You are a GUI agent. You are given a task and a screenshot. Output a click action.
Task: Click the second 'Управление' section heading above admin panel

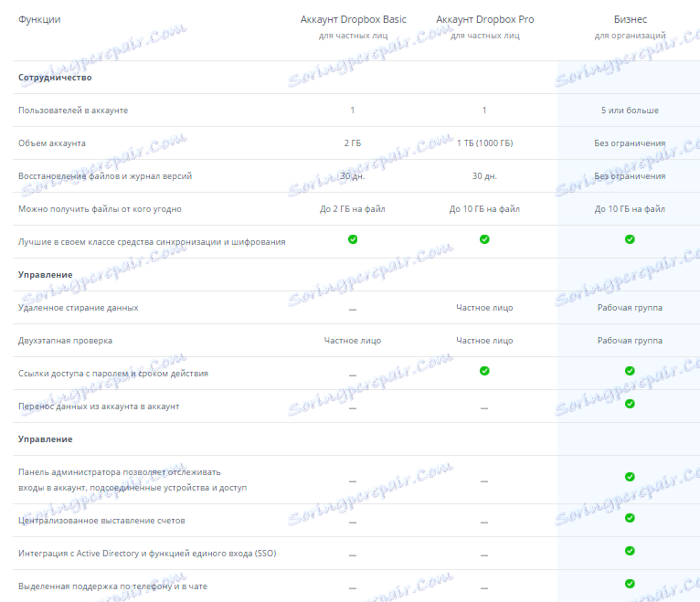tap(45, 439)
